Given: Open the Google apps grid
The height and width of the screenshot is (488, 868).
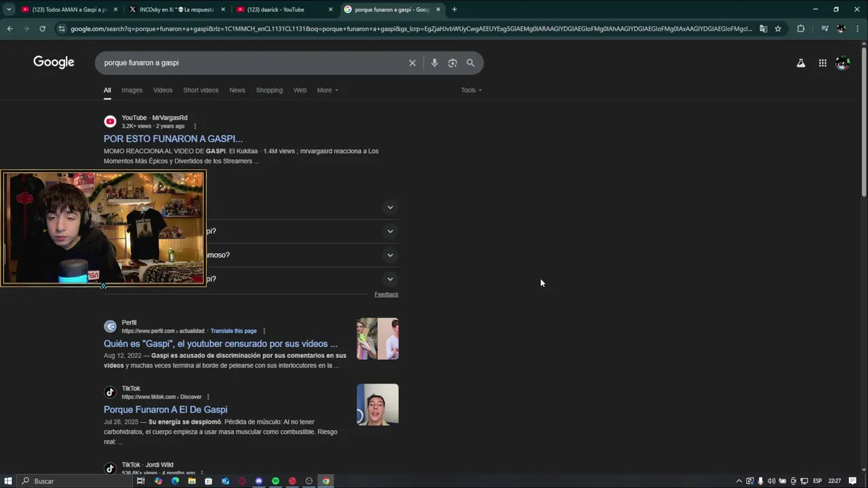Looking at the screenshot, I should point(823,63).
